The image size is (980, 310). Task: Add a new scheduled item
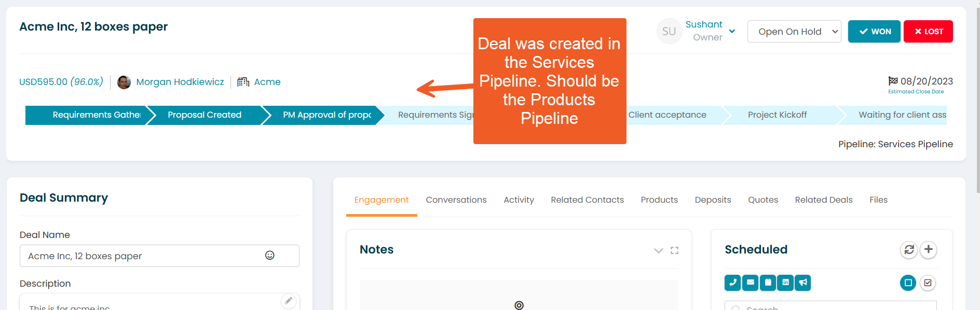929,250
